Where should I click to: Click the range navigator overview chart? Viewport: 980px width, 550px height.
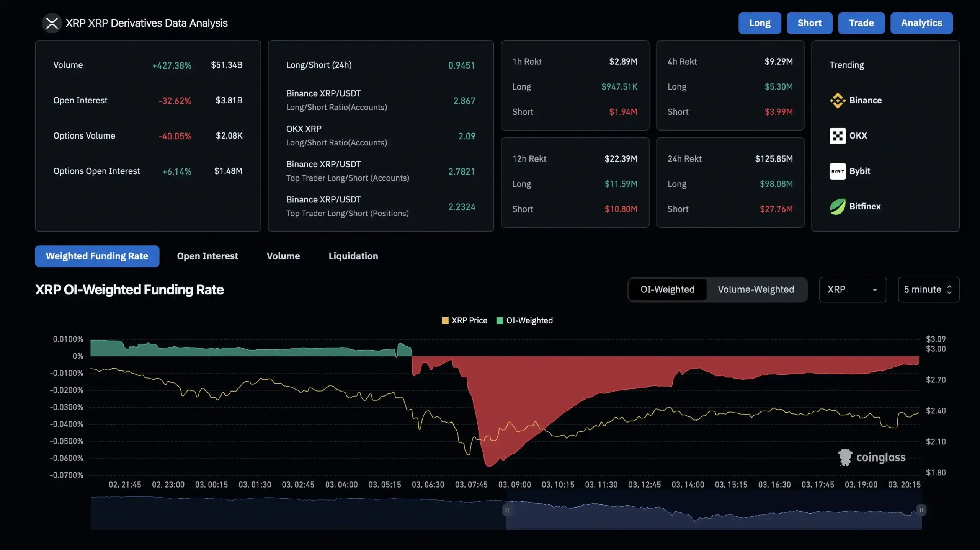[x=506, y=513]
